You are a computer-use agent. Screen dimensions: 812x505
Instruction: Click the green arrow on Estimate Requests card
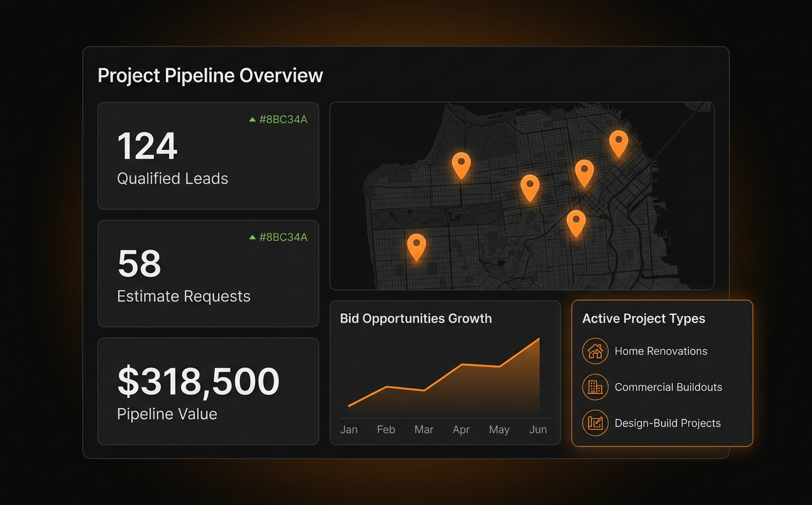coord(253,237)
